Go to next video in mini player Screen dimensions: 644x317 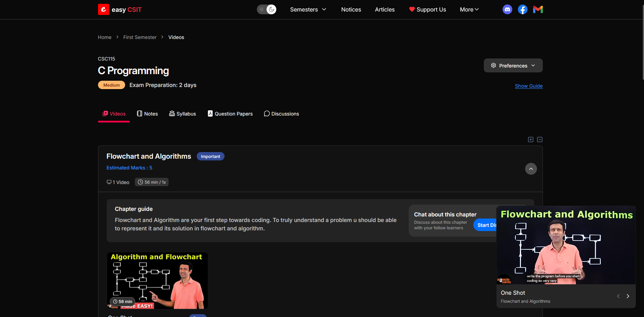[628, 296]
